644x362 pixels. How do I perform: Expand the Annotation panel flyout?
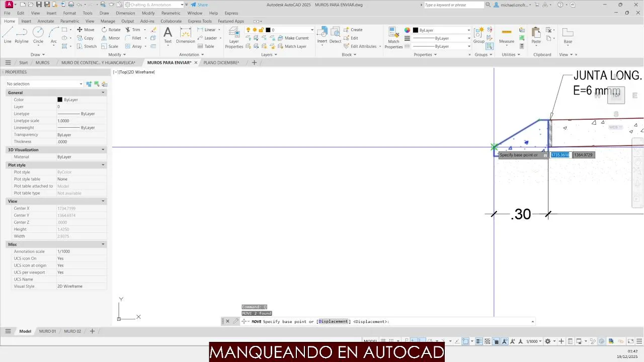(x=192, y=54)
